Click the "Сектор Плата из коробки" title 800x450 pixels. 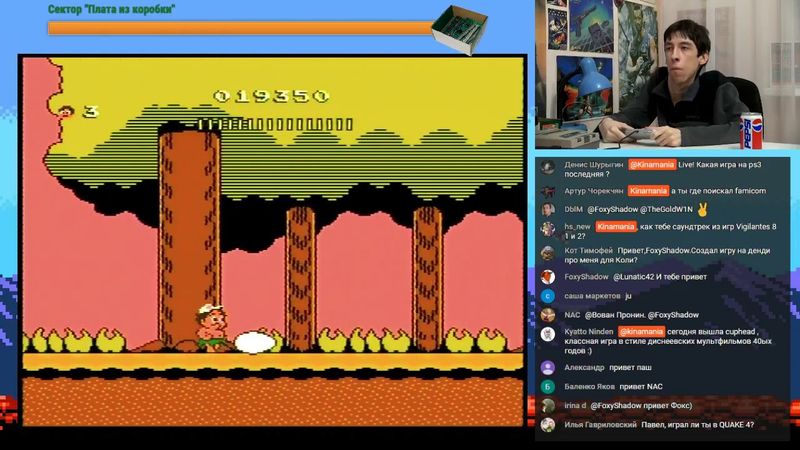tap(112, 9)
